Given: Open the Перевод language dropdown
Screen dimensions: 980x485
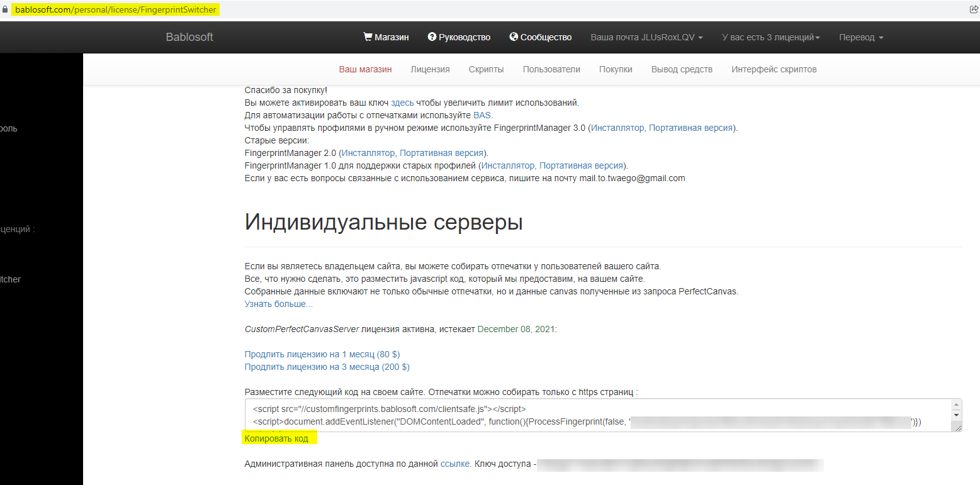Looking at the screenshot, I should tap(861, 37).
